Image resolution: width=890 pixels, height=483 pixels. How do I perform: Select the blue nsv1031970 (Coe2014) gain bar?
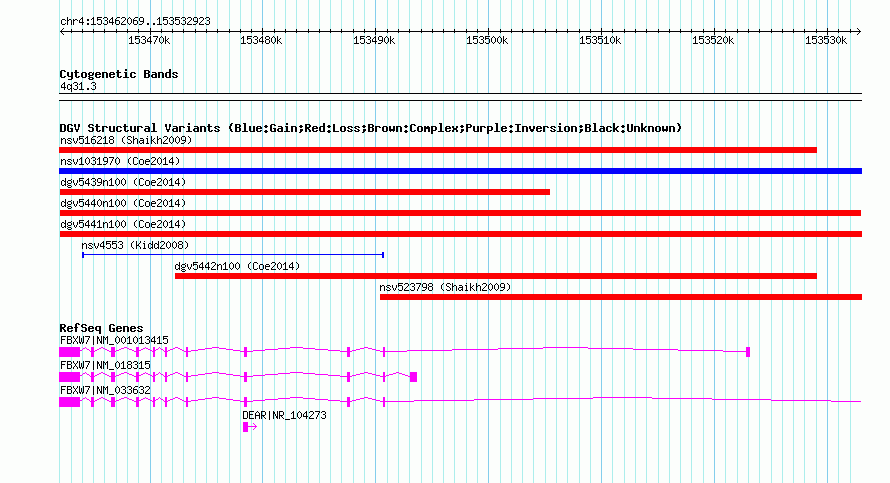click(460, 171)
